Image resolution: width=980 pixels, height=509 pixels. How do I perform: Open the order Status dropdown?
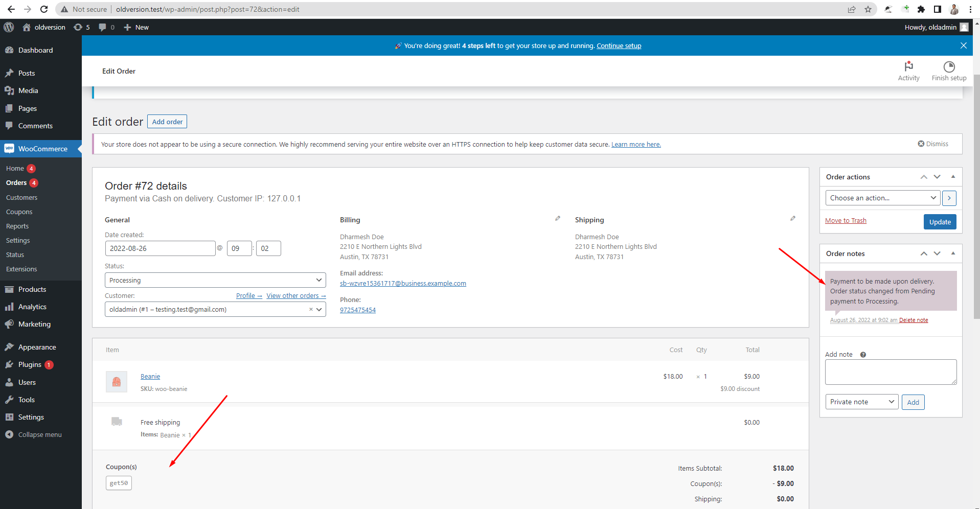click(x=215, y=280)
